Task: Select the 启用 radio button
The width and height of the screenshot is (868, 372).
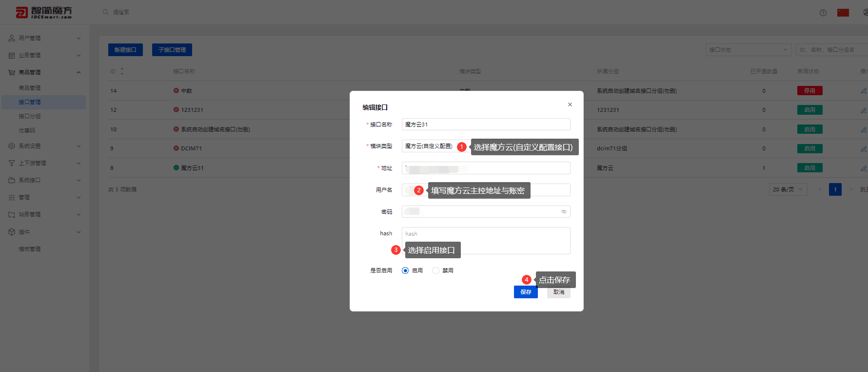Action: point(405,270)
